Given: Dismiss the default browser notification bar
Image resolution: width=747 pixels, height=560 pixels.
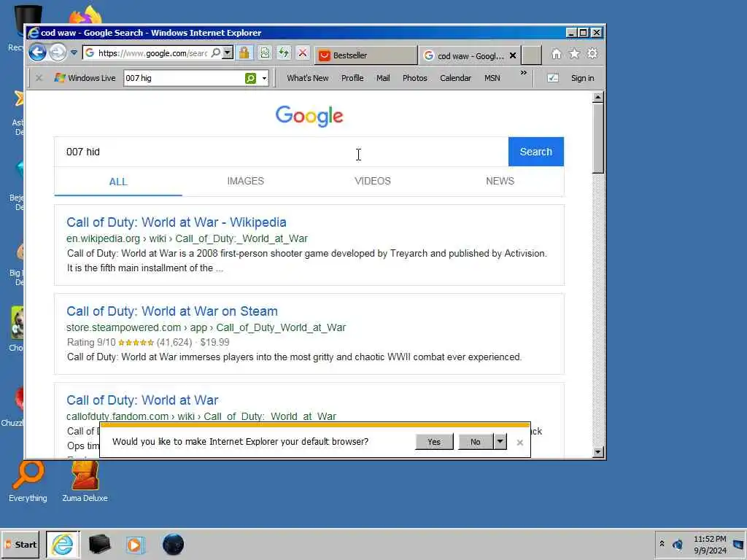Looking at the screenshot, I should pyautogui.click(x=519, y=443).
